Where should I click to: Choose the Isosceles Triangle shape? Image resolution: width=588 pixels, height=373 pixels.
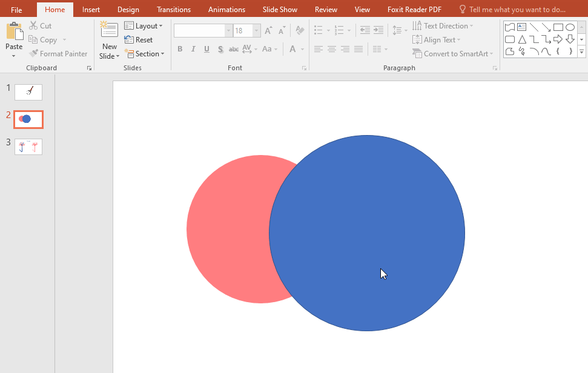[x=521, y=39]
